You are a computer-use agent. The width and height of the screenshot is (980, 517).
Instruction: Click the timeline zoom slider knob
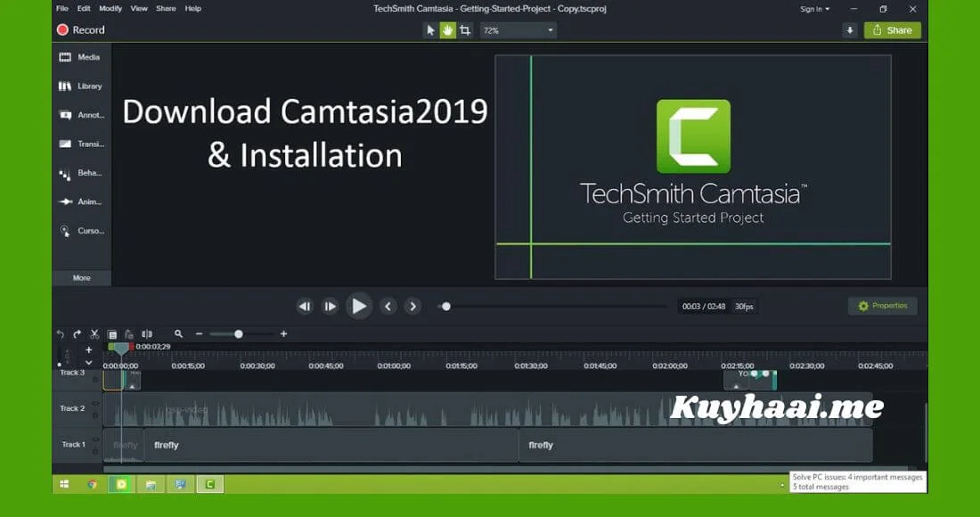238,334
